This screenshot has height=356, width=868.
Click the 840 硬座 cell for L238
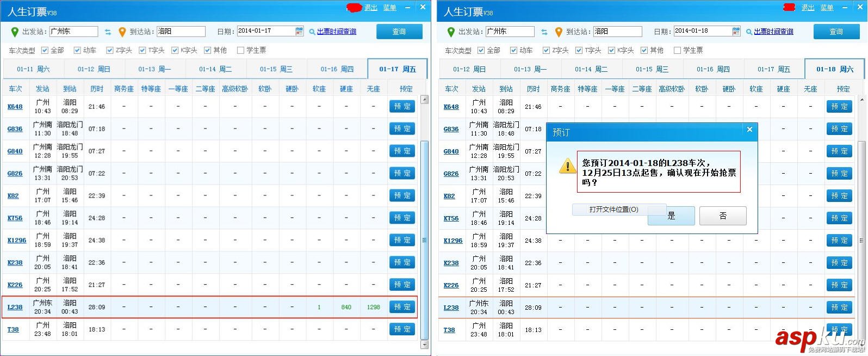coord(346,307)
